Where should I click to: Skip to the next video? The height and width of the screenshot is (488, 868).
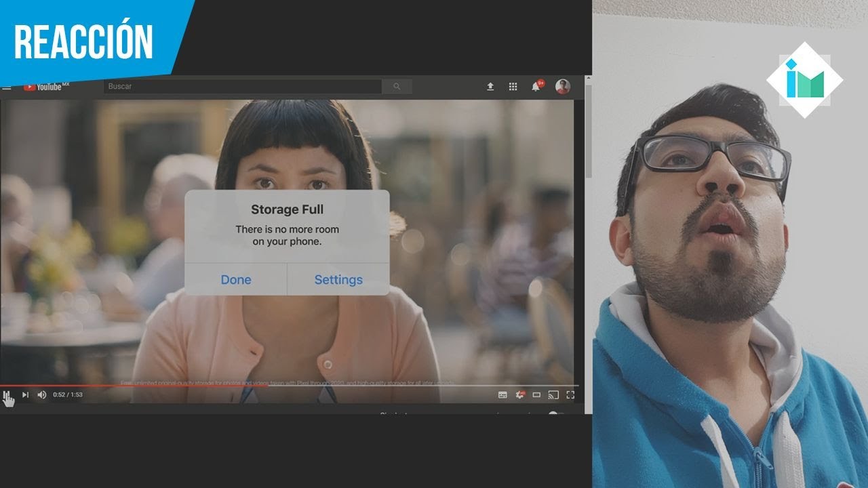click(25, 394)
